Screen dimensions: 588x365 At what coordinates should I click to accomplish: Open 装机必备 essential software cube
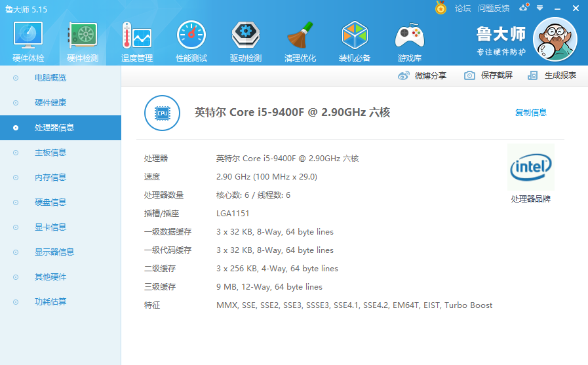coord(355,42)
